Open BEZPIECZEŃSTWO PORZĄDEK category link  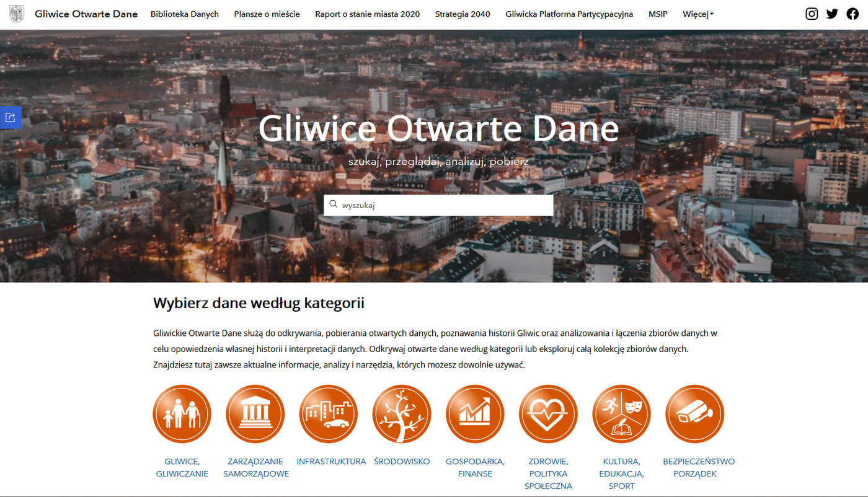coord(699,468)
